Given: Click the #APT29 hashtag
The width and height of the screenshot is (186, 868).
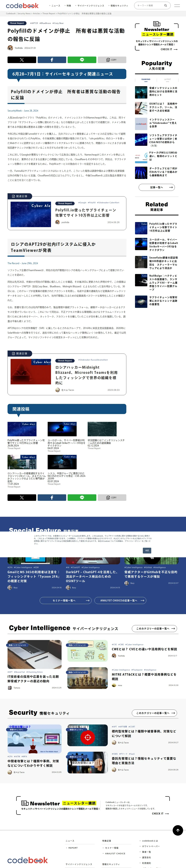Looking at the screenshot, I should [x=34, y=23].
